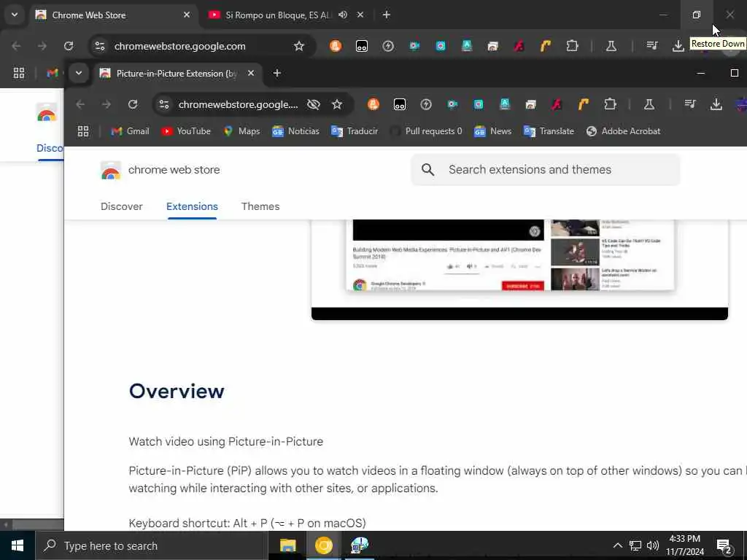Viewport: 747px width, 560px height.
Task: Open the Windows Start menu
Action: click(18, 545)
